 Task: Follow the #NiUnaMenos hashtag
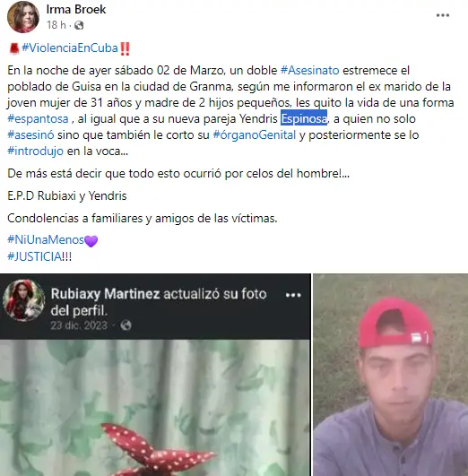[x=46, y=240]
